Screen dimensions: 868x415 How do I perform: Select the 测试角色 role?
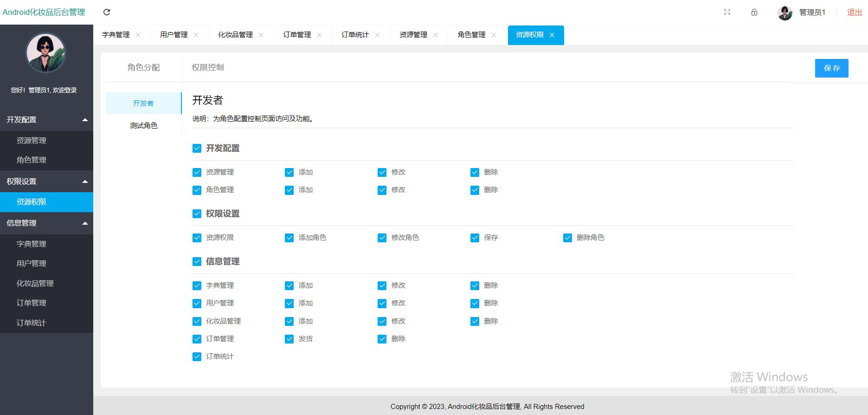point(144,126)
